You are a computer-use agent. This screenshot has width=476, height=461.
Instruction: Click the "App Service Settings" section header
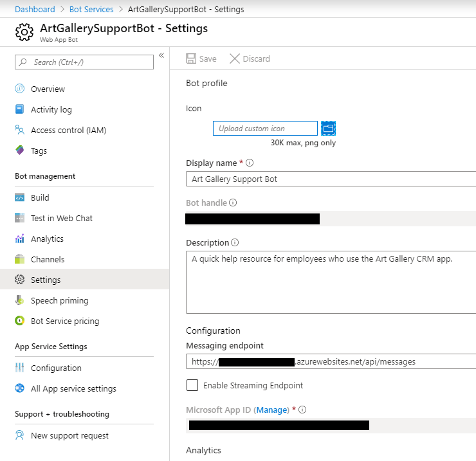point(51,347)
